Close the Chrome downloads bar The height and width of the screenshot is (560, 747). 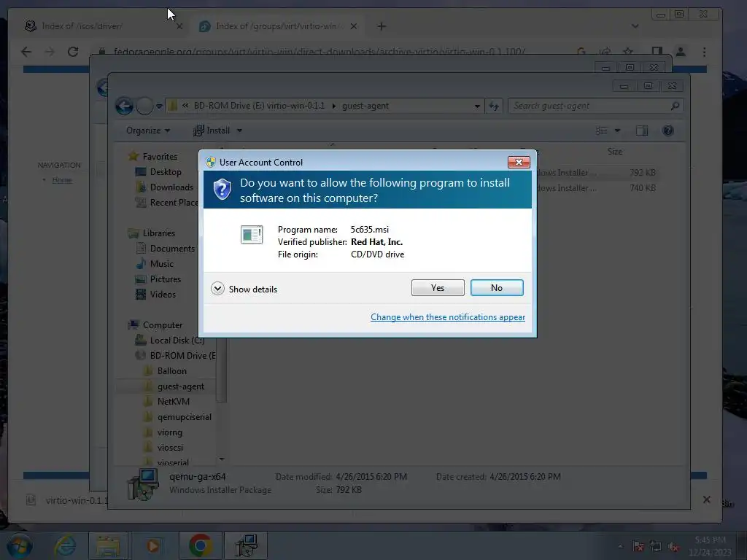click(706, 499)
